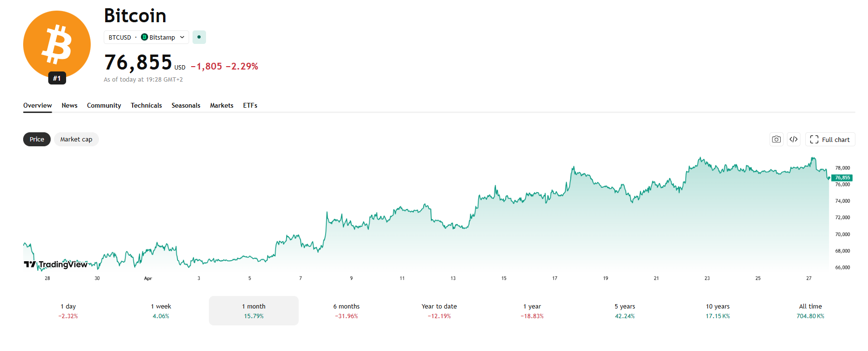Select the 1 month range
The width and height of the screenshot is (868, 351).
254,311
